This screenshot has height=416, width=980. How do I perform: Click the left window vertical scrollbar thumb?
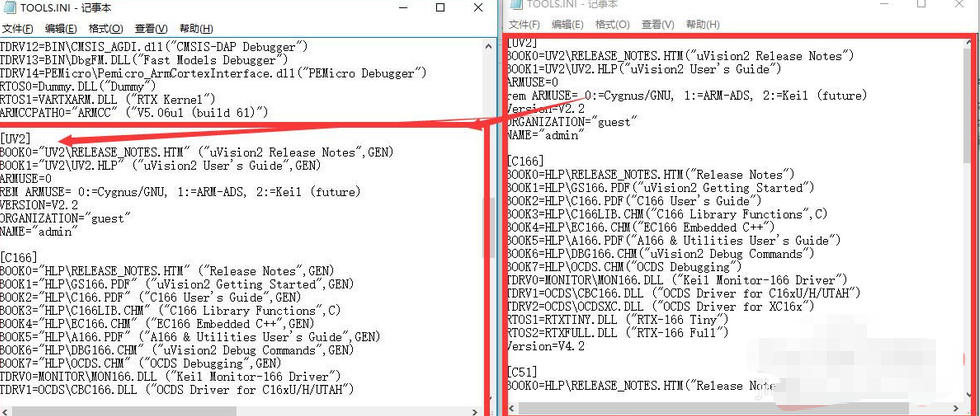click(x=491, y=228)
